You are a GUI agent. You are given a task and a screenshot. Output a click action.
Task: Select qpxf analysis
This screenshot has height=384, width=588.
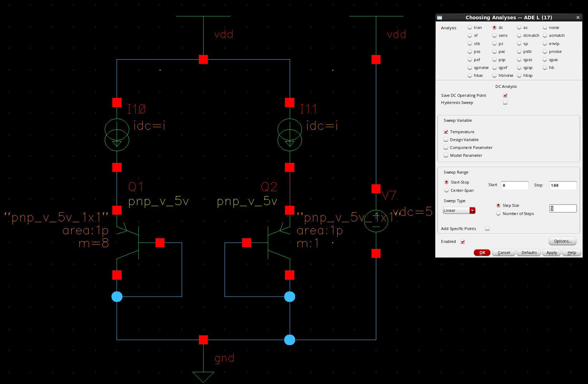[x=494, y=68]
